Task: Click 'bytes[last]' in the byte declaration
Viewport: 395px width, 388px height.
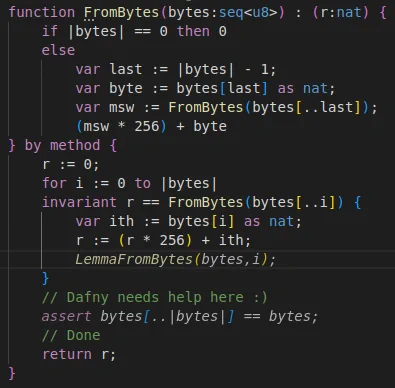Action: tap(222, 88)
